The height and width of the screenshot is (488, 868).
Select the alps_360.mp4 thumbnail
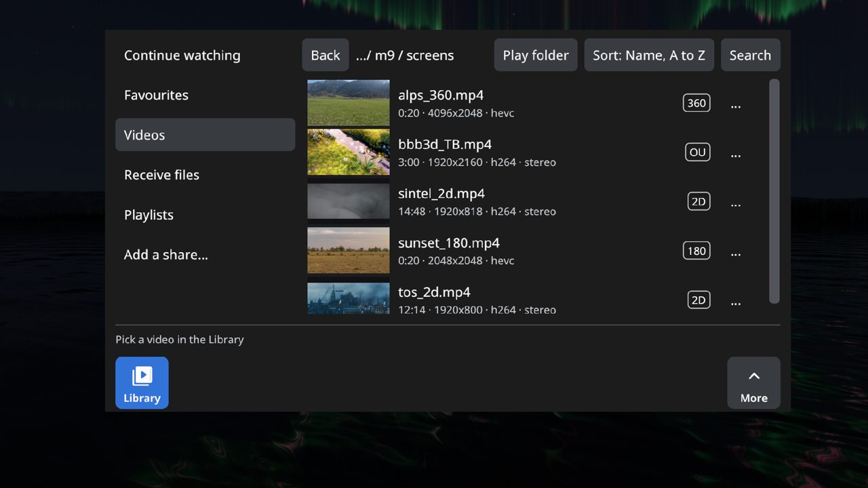coord(349,103)
